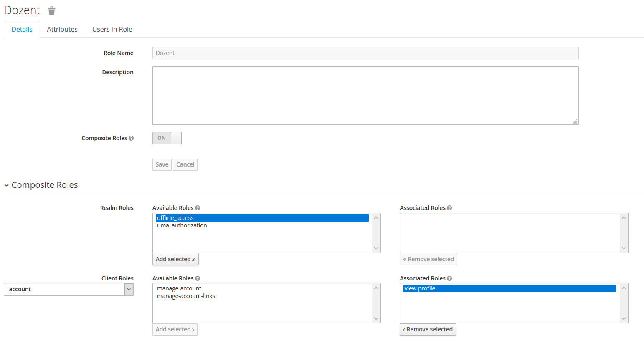Image resolution: width=644 pixels, height=341 pixels.
Task: Select view-profile in client Associated Roles
Action: (510, 288)
